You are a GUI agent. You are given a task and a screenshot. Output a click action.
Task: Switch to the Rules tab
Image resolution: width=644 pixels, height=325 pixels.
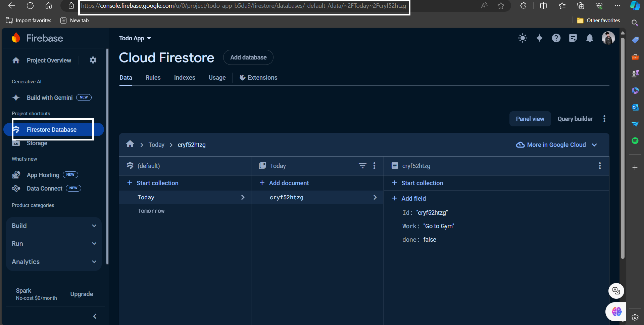153,78
